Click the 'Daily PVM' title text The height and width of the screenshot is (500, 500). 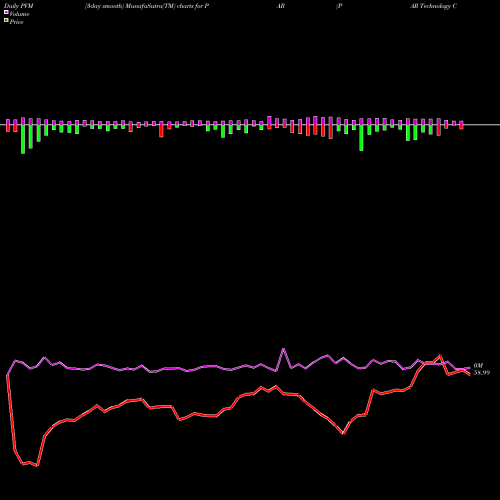(x=20, y=6)
